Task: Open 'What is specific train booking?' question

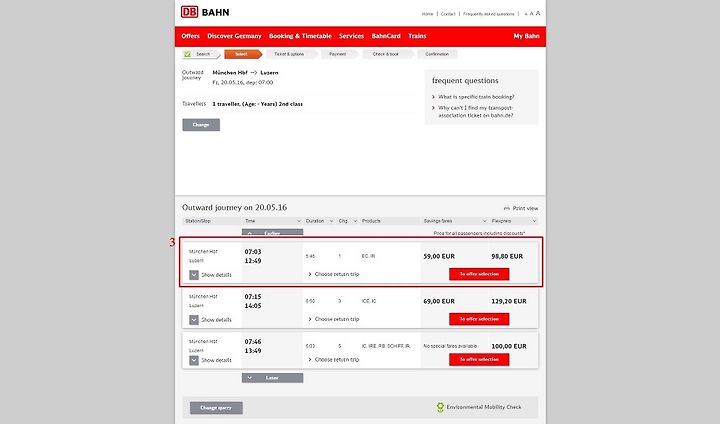Action: [x=476, y=97]
